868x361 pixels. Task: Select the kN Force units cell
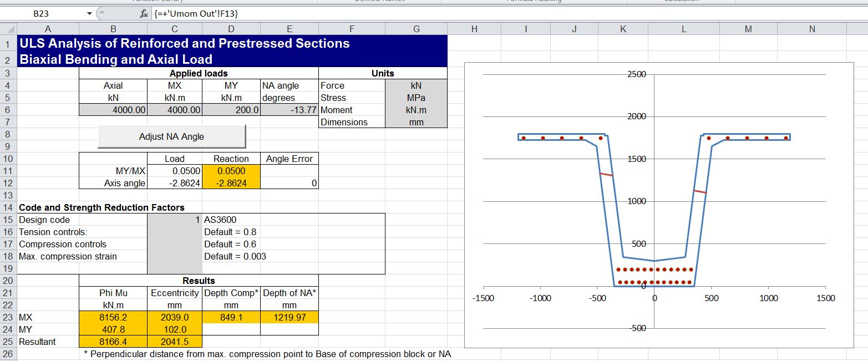pos(416,85)
